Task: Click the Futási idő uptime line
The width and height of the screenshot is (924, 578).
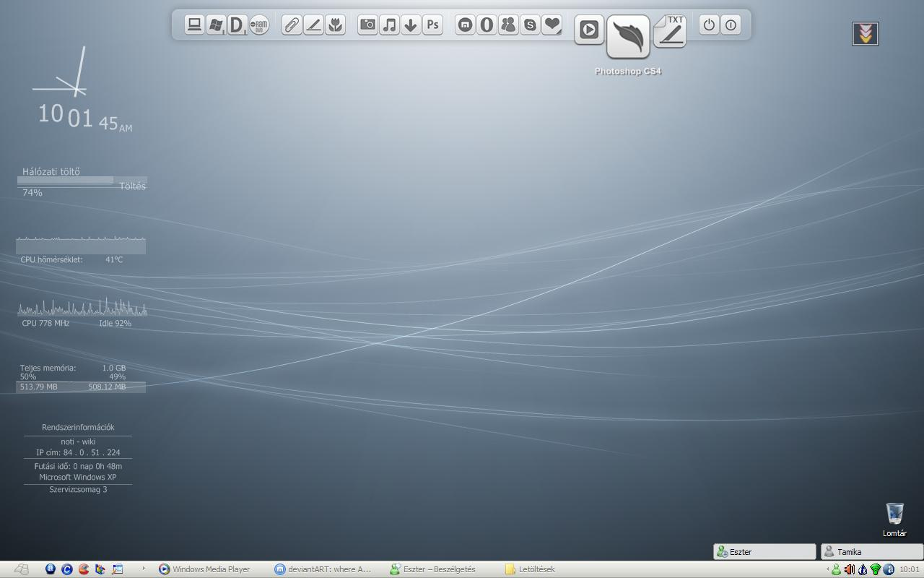Action: point(78,466)
